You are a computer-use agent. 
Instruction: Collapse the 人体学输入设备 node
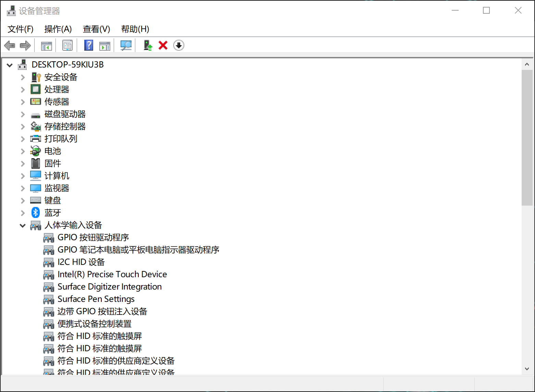23,225
